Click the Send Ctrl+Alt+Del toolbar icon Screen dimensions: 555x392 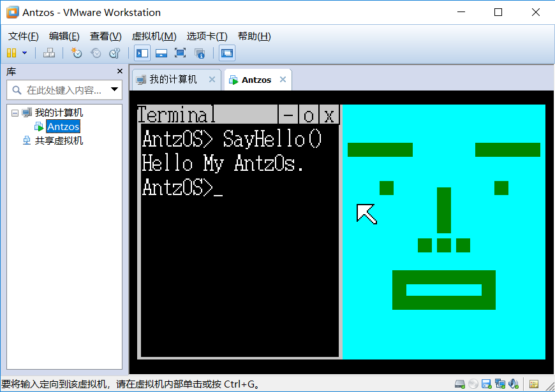[x=49, y=53]
